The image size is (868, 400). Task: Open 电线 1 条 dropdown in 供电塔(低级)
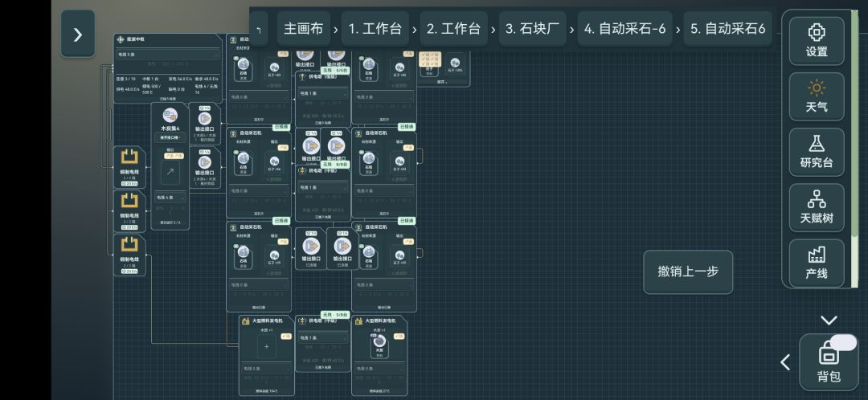323,93
